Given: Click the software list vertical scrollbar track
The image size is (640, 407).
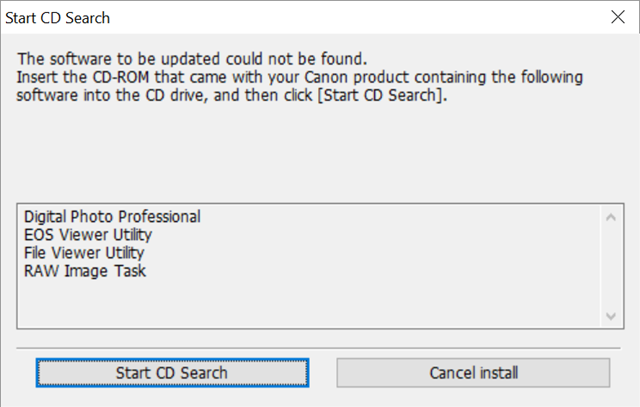Looking at the screenshot, I should [x=609, y=266].
